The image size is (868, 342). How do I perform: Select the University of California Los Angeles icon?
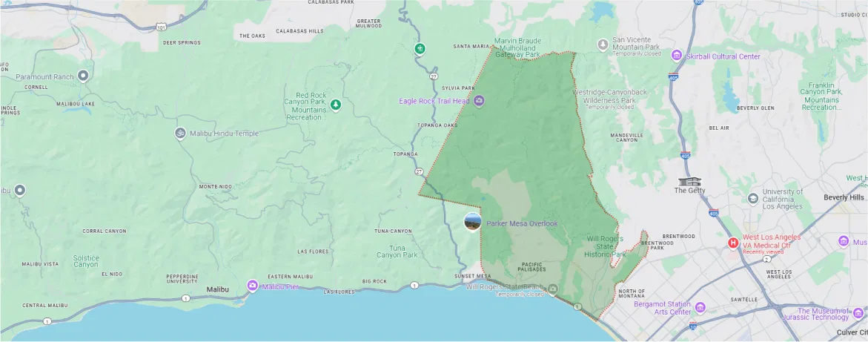pos(753,197)
